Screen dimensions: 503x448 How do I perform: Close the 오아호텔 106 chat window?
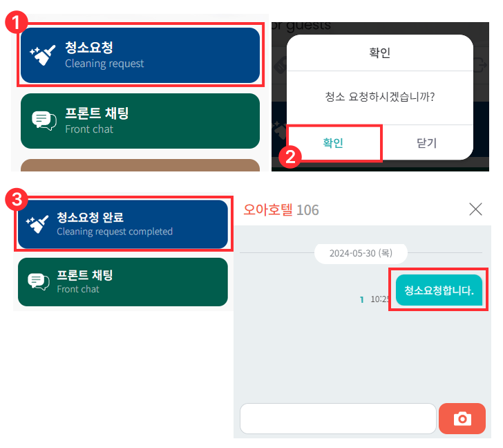click(475, 209)
